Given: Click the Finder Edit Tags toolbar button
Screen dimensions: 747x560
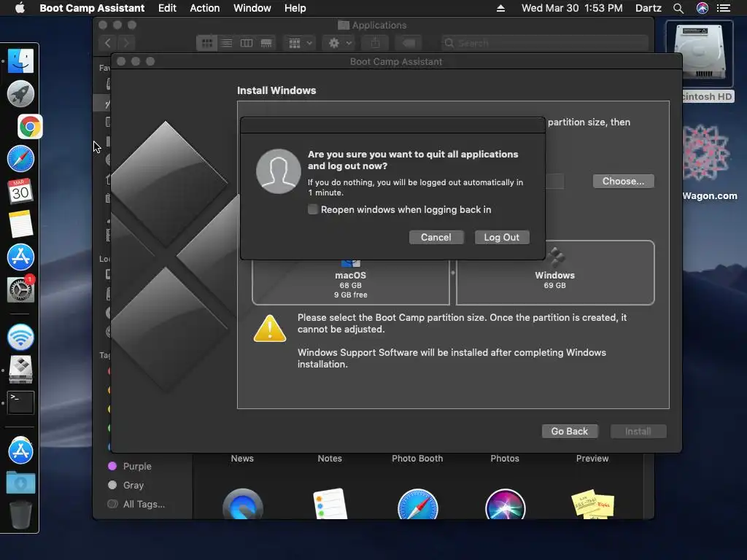Looking at the screenshot, I should (409, 43).
